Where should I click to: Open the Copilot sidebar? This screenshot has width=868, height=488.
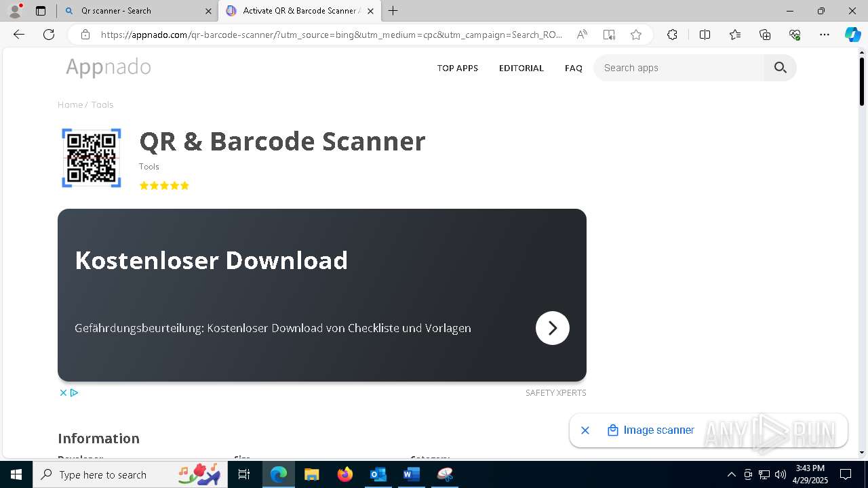[x=852, y=35]
